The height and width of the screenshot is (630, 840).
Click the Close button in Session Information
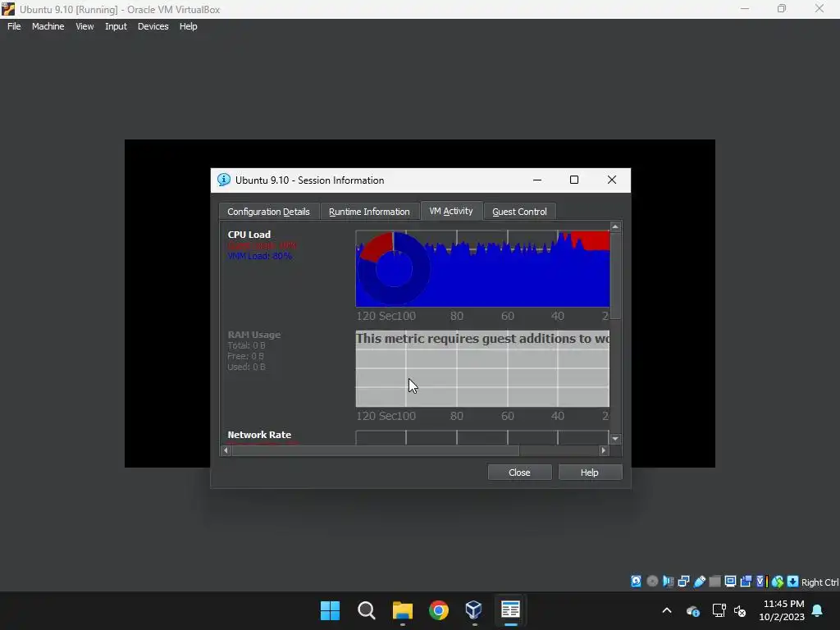pyautogui.click(x=519, y=472)
